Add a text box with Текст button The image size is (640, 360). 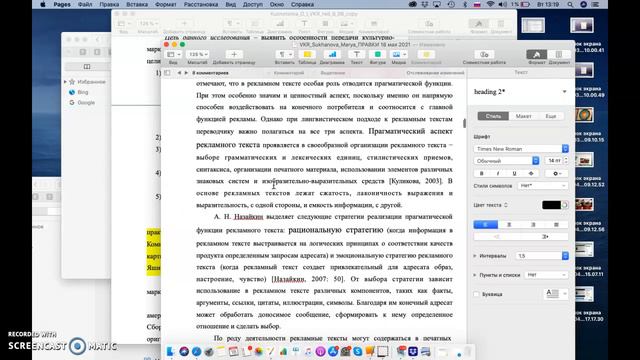(356, 54)
